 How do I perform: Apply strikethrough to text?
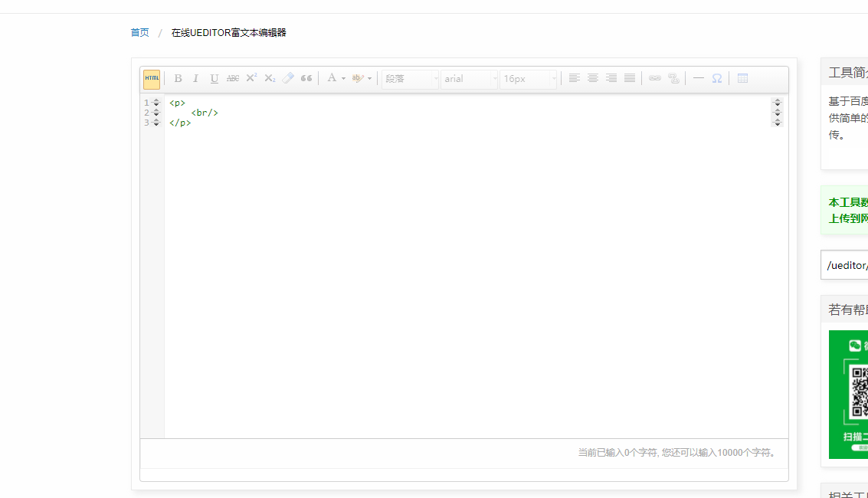click(233, 78)
